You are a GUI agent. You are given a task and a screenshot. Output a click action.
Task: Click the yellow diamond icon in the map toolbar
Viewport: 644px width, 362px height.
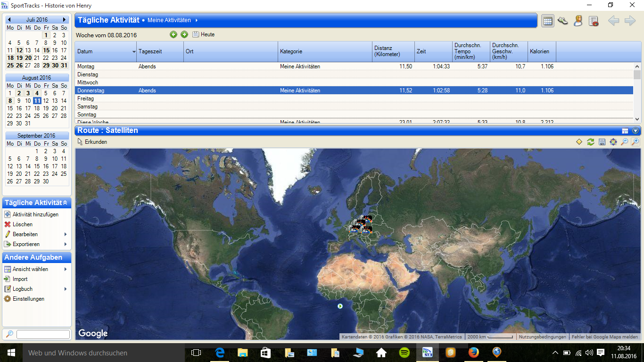pos(579,142)
